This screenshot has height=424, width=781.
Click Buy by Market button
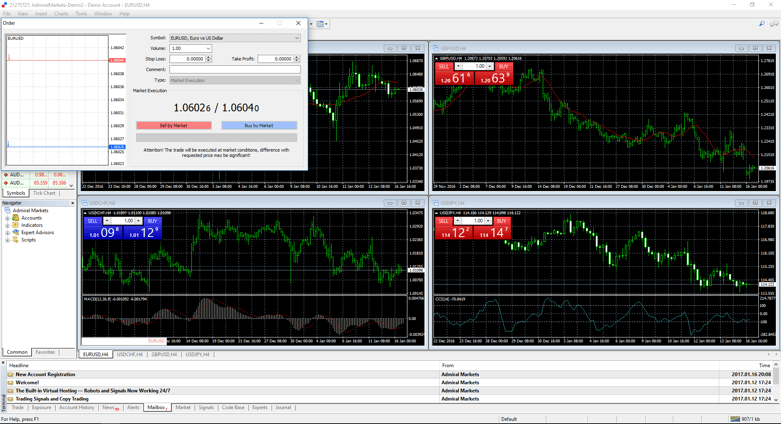(259, 126)
